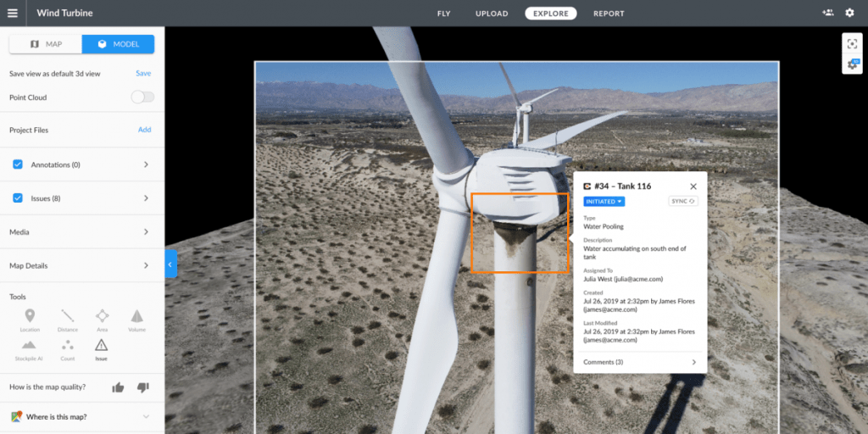Rate map quality with thumbs up

pyautogui.click(x=118, y=387)
